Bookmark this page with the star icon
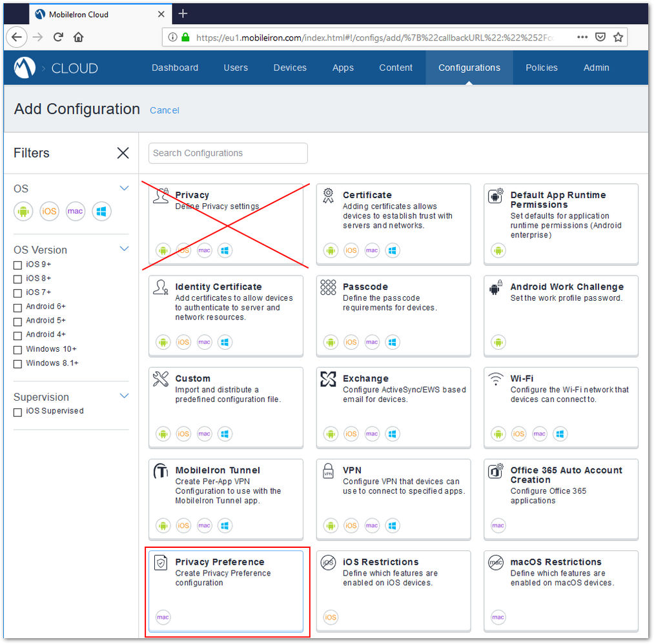654x644 pixels. [618, 37]
